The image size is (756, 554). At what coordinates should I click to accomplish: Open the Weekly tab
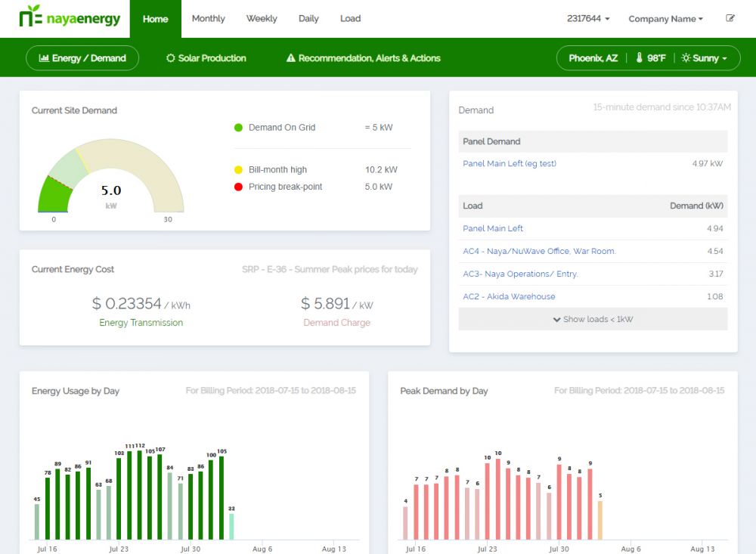[262, 19]
